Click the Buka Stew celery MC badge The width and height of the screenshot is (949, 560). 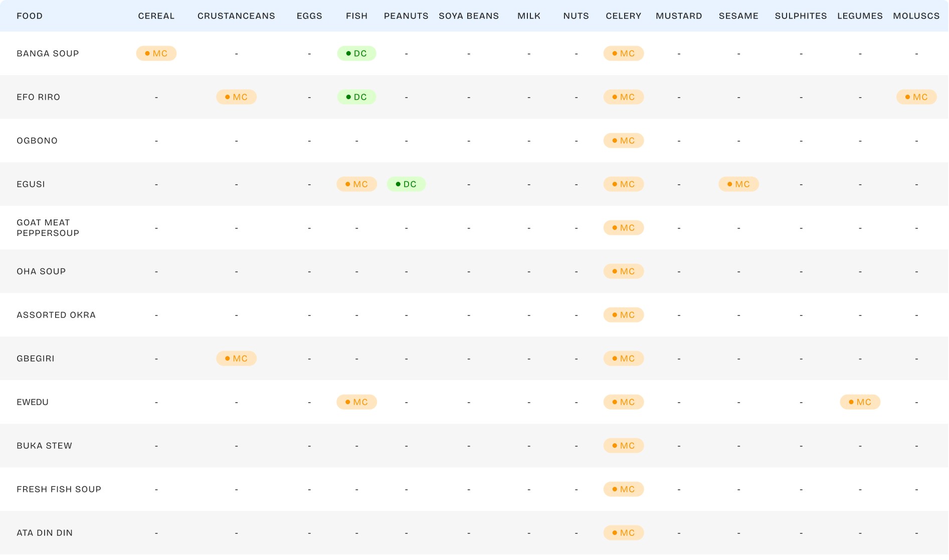pyautogui.click(x=623, y=446)
